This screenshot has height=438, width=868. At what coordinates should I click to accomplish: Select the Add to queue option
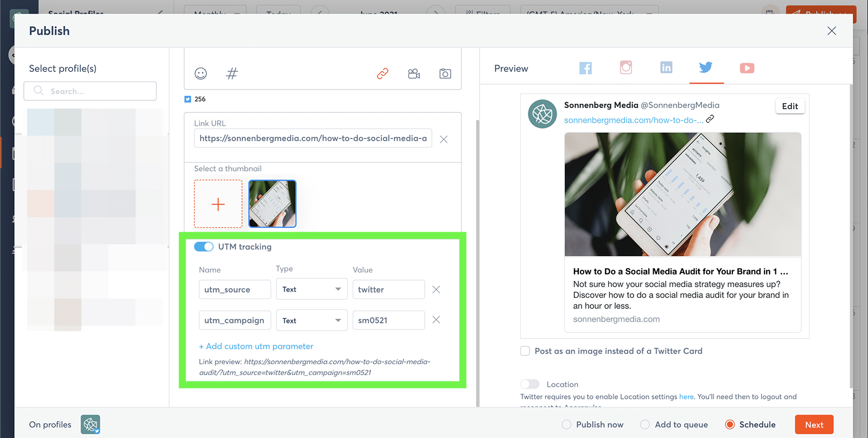(x=645, y=424)
